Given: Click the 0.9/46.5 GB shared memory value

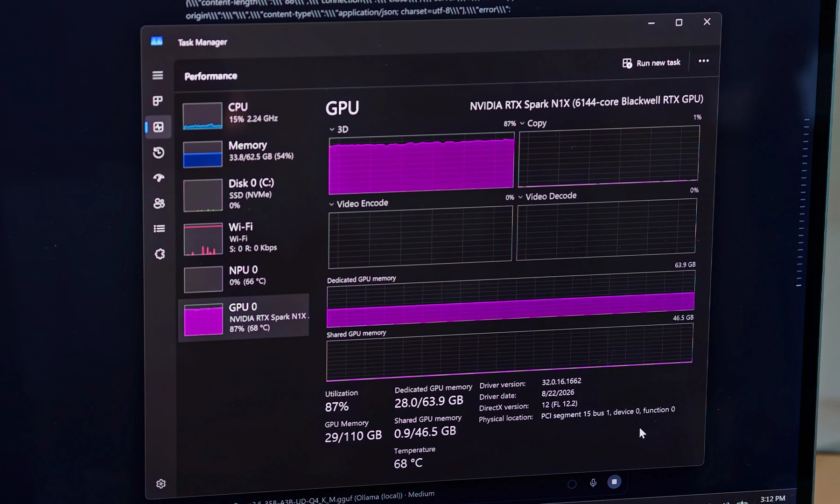Looking at the screenshot, I should pyautogui.click(x=425, y=432).
